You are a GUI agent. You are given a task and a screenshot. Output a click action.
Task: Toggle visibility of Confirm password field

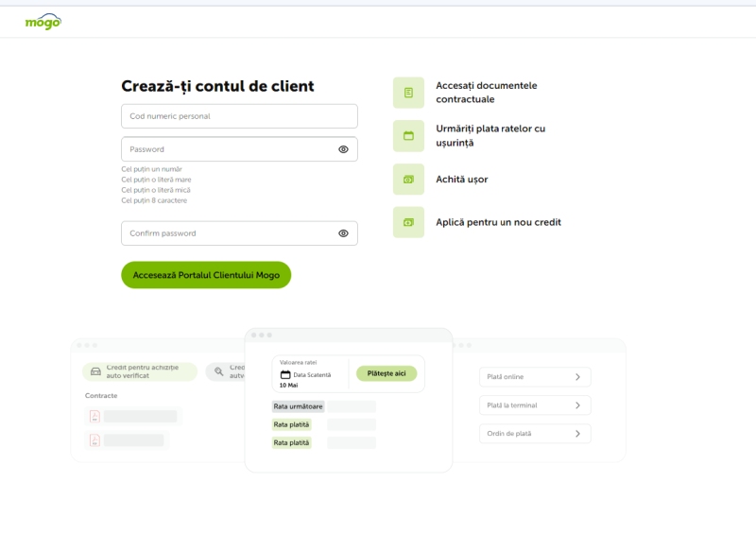click(343, 233)
